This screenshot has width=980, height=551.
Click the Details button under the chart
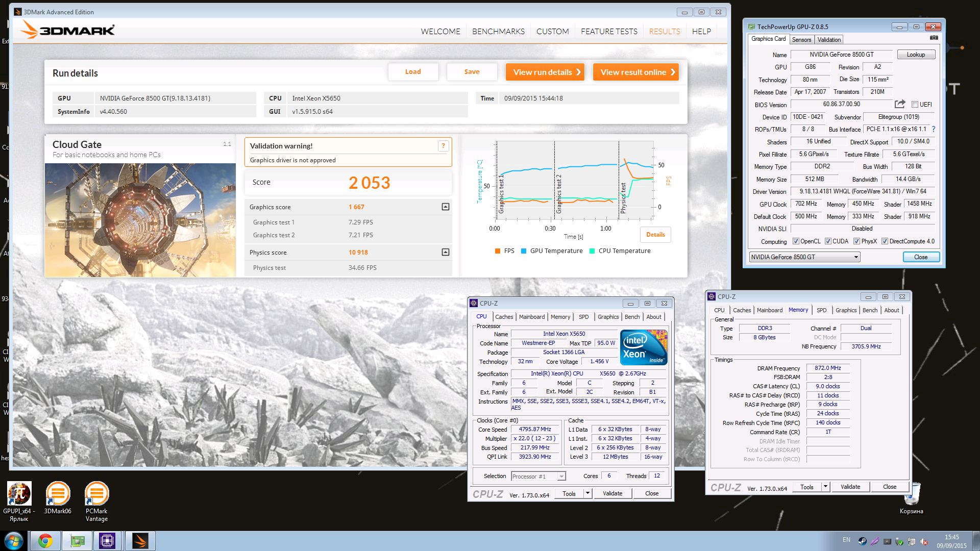tap(655, 235)
